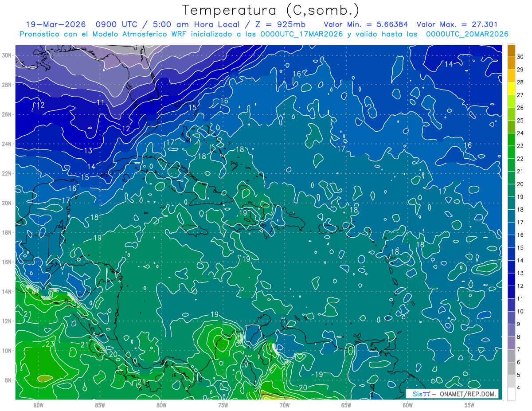Click the purple swatch between 7 and 8

(x=511, y=343)
